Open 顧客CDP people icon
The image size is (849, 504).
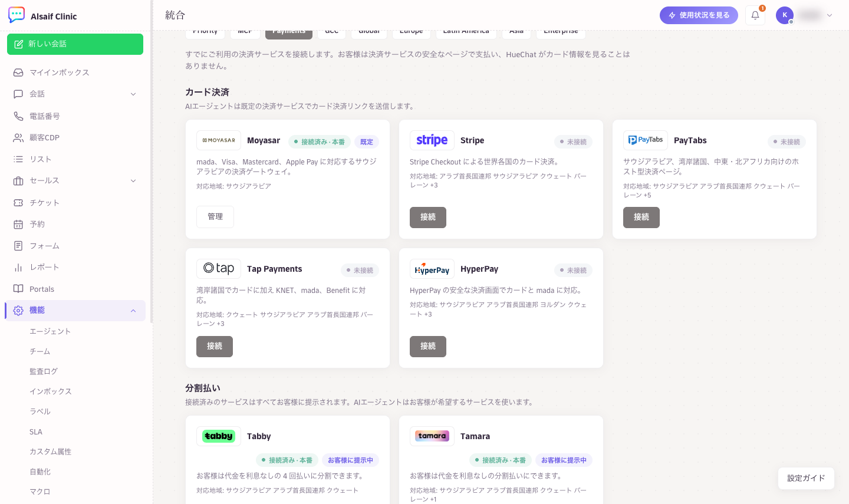tap(18, 137)
